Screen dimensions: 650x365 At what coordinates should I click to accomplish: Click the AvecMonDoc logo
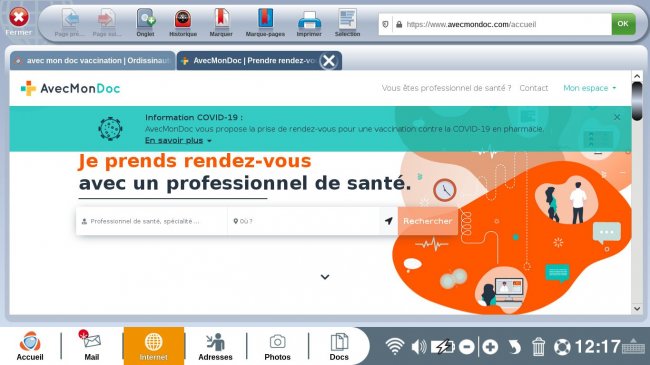coord(70,88)
